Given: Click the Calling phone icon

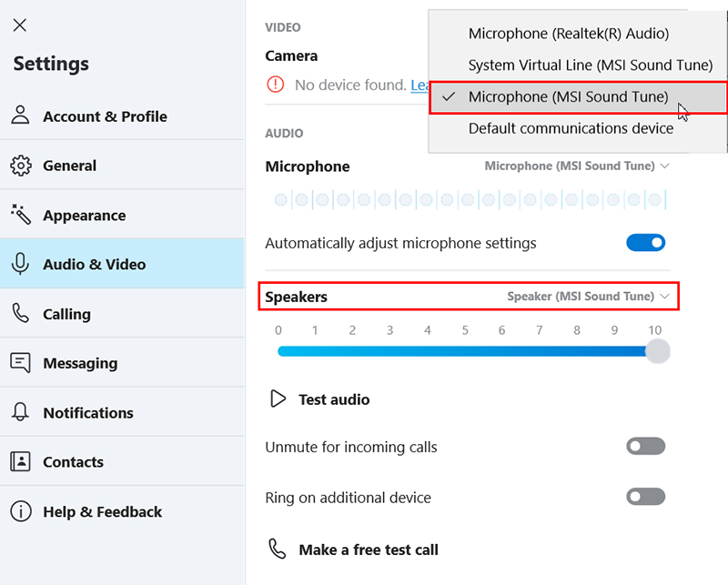Looking at the screenshot, I should 20,313.
